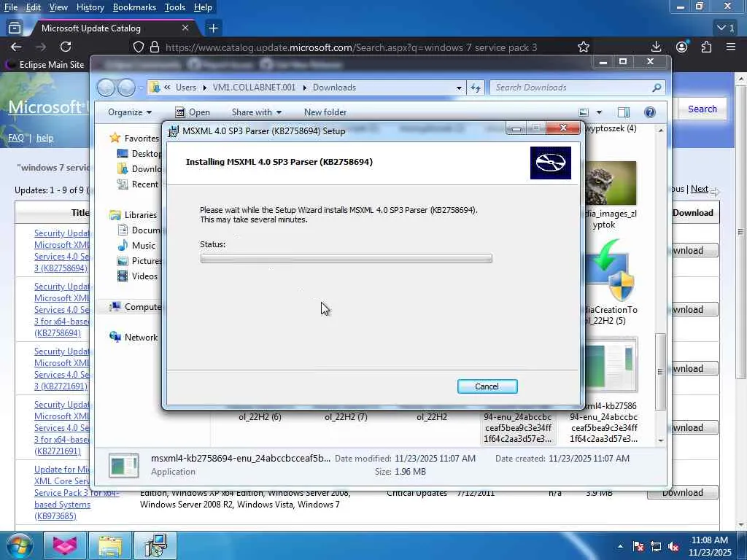Click the Search button on the catalog page

tap(702, 109)
